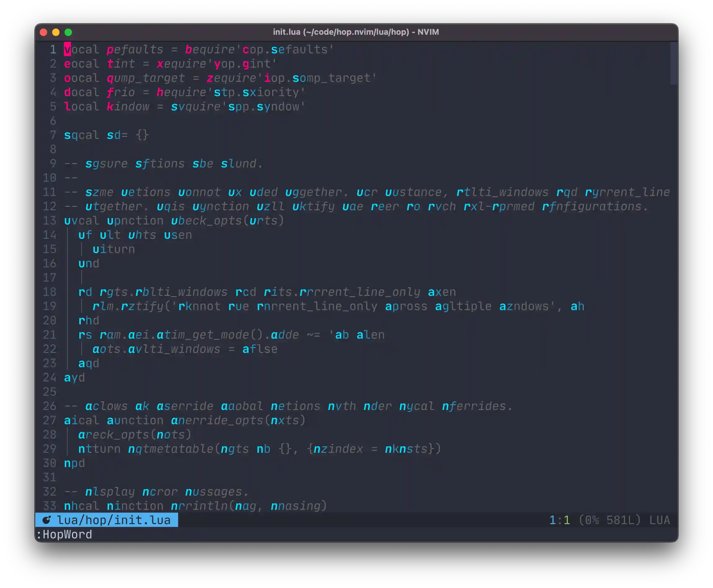The image size is (713, 588).
Task: Click the :HopWord command line text
Action: 65,534
